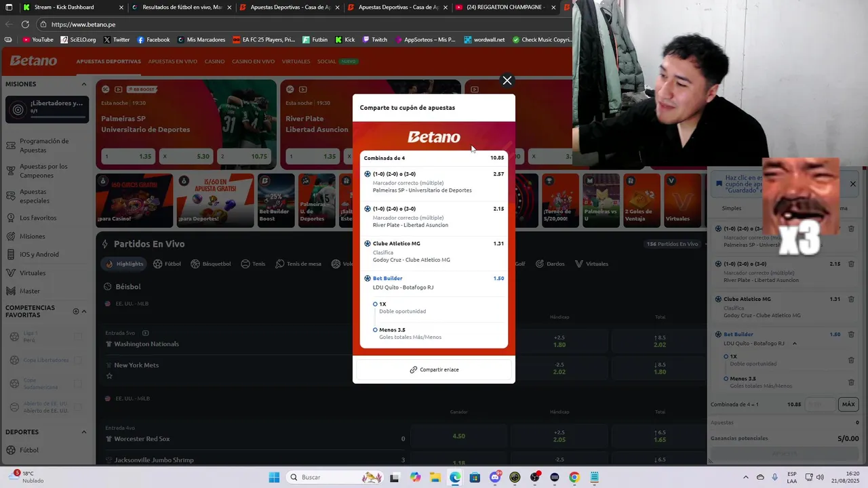Viewport: 868px width, 488px height.
Task: Switch bet slip to the Simples tab
Action: click(732, 209)
